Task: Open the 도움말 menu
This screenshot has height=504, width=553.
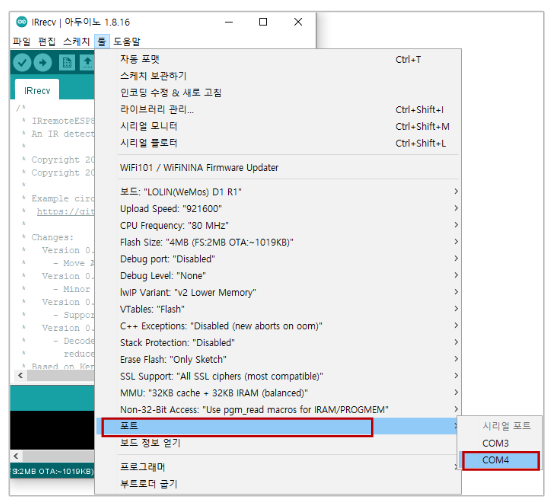Action: [x=127, y=42]
